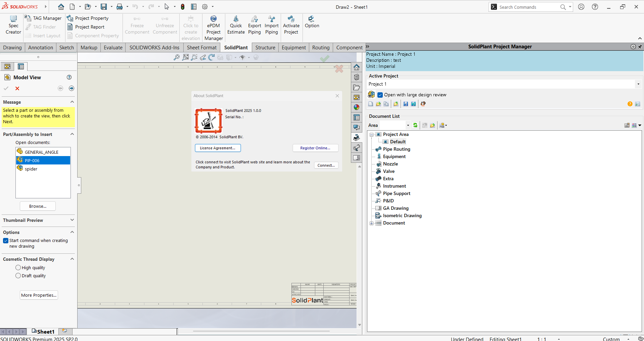Open Design Library tab in task pane

[357, 77]
